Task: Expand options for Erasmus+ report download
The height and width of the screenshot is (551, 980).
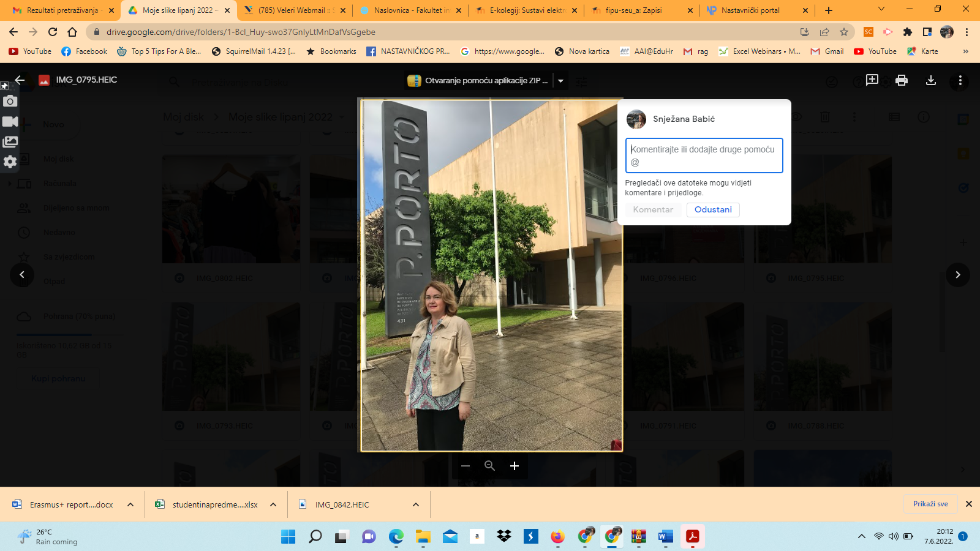Action: pos(130,504)
